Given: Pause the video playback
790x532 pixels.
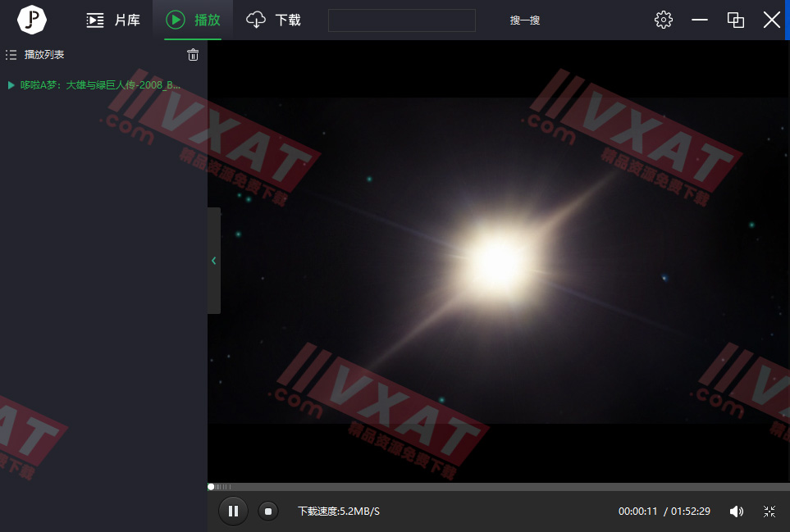Looking at the screenshot, I should pyautogui.click(x=233, y=512).
